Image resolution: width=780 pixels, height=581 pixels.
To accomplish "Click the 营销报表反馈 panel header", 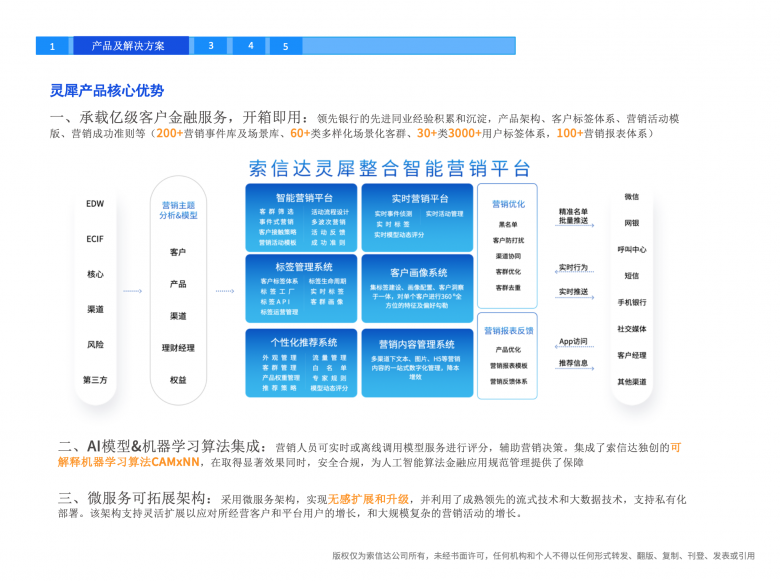I will coord(508,331).
